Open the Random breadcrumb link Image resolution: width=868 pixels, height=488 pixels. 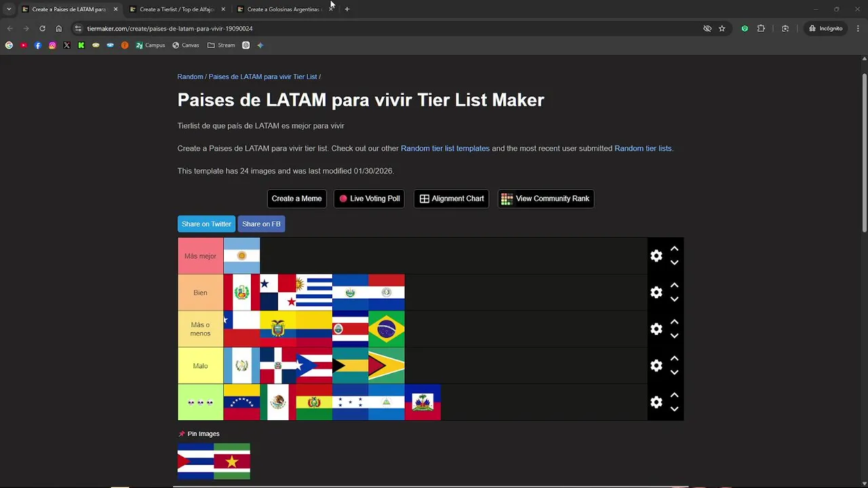pyautogui.click(x=190, y=77)
